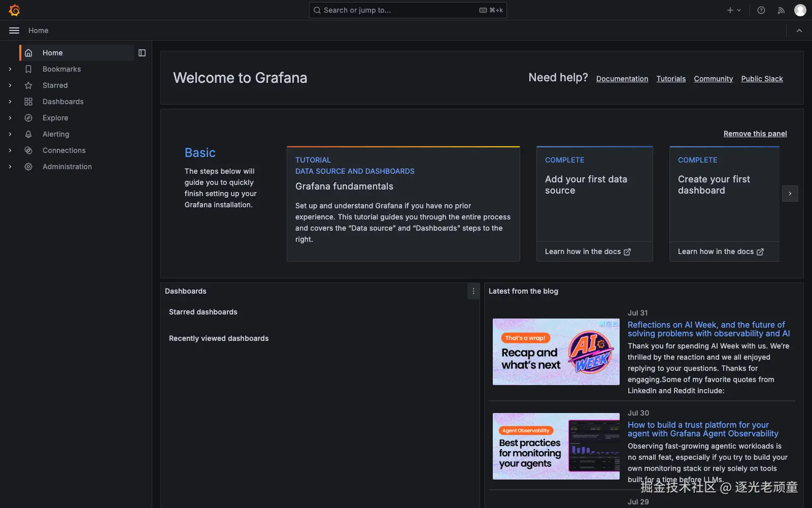Select Starred in the navigation menu

click(55, 85)
